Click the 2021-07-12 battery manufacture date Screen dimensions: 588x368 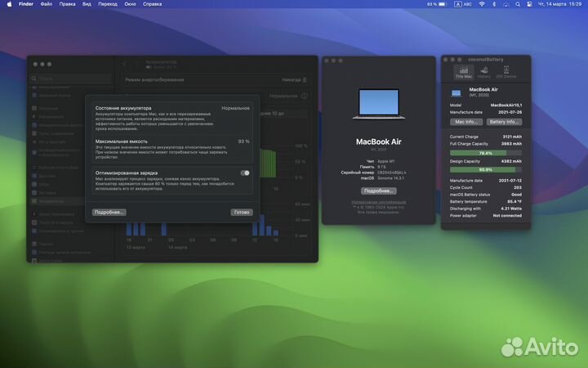[x=510, y=181]
